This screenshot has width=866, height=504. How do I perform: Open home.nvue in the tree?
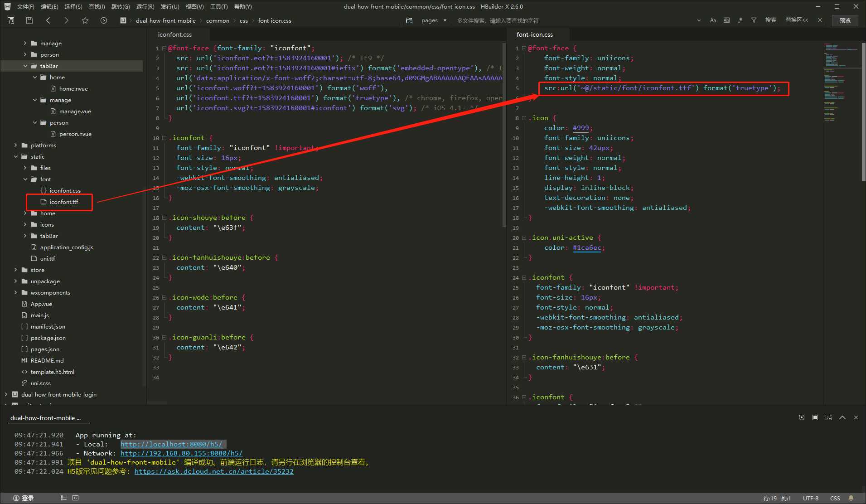point(73,89)
